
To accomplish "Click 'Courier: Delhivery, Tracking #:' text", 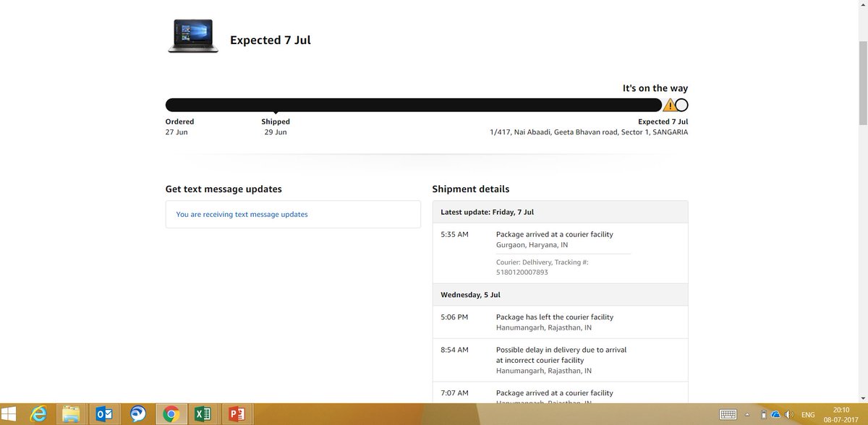I will [x=542, y=262].
